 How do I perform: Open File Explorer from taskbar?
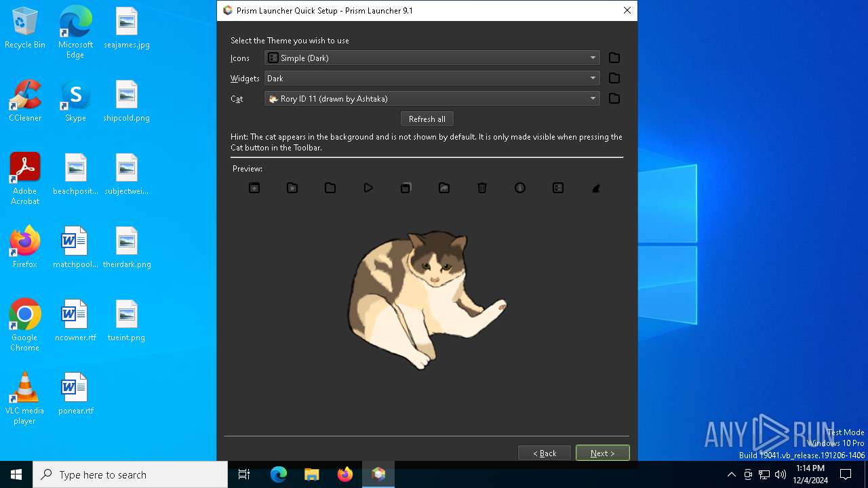pyautogui.click(x=311, y=474)
